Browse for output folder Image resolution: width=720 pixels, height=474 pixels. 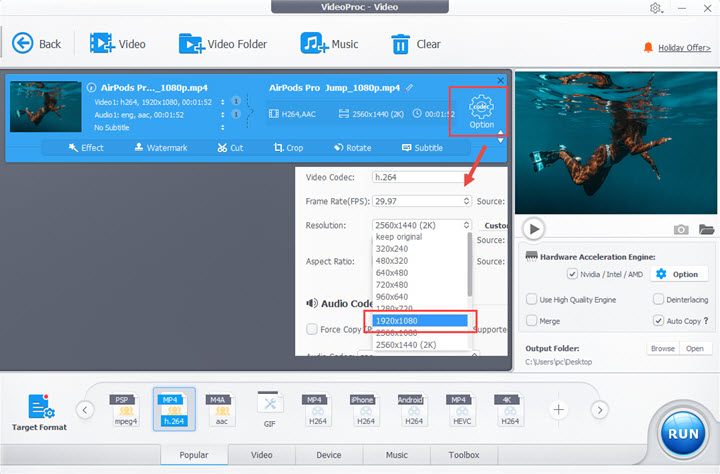(x=663, y=349)
